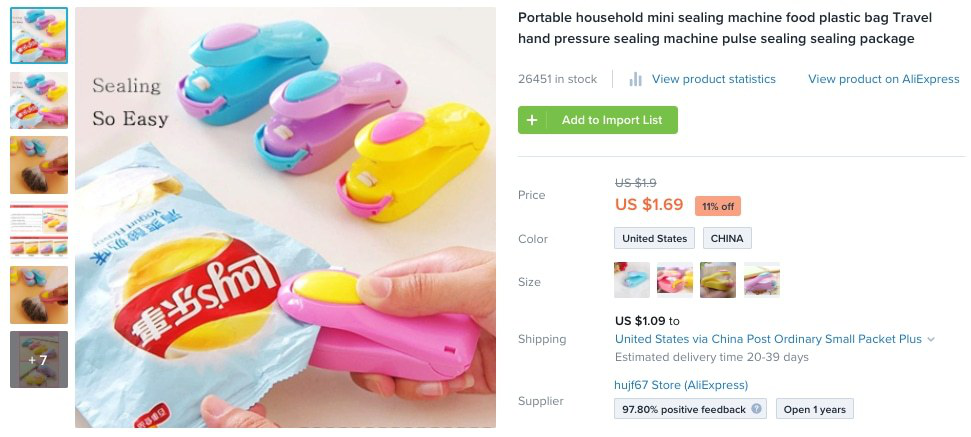This screenshot has height=437, width=971.
Task: Choose the pink sealer variant swatch
Action: click(x=675, y=280)
